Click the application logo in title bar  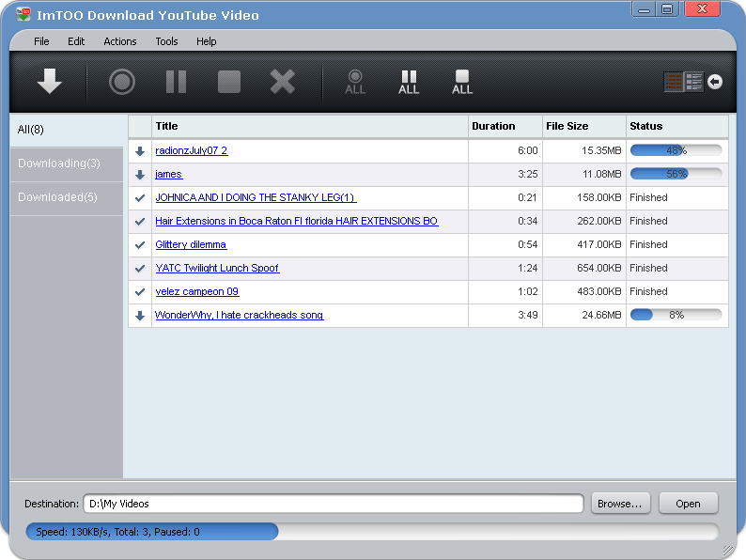pyautogui.click(x=23, y=14)
